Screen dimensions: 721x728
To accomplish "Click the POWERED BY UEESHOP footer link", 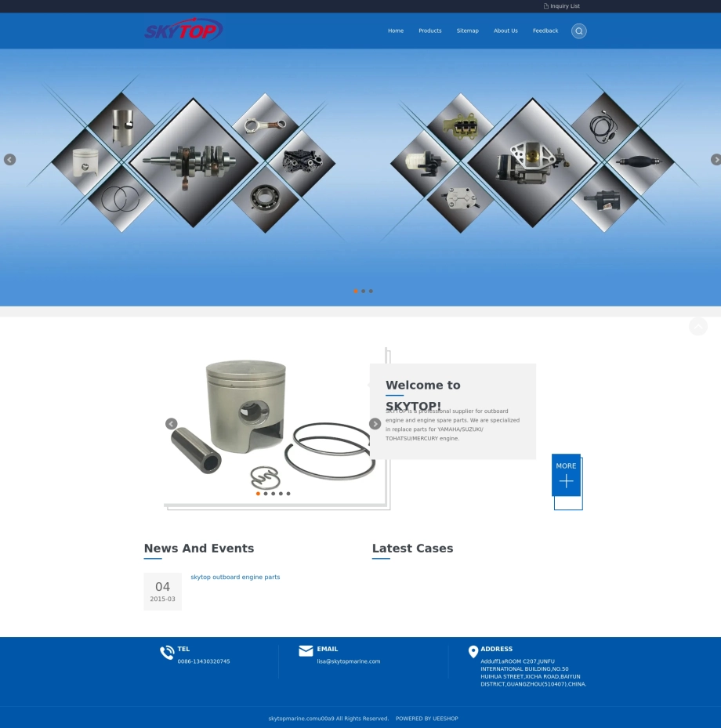I will (426, 719).
